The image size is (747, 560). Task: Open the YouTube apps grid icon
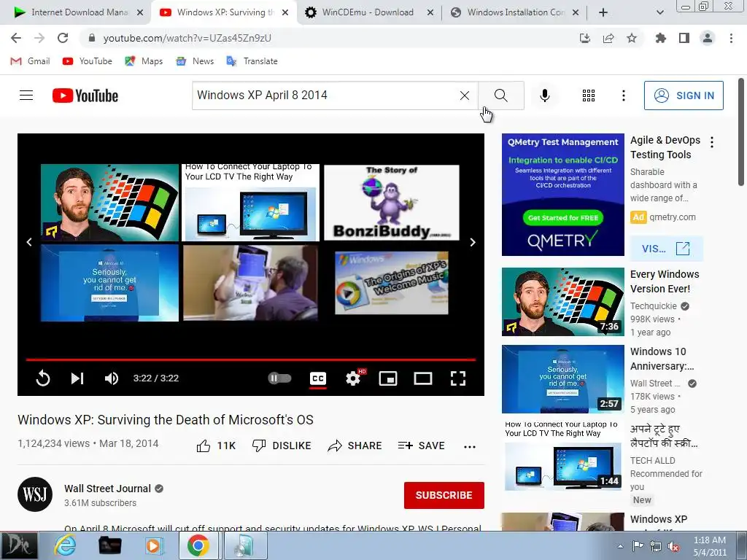point(589,96)
